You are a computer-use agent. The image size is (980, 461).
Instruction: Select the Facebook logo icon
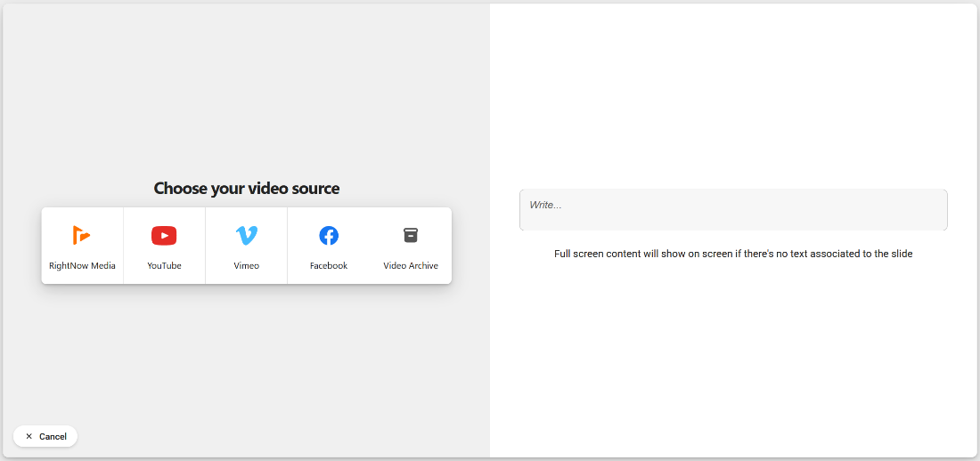(x=329, y=236)
